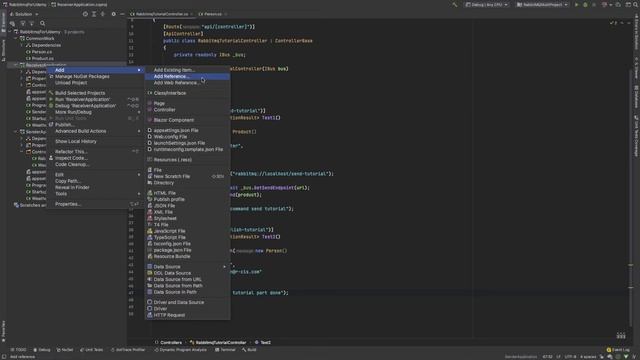640x360 pixels.
Task: Open the Terminal tool window button
Action: 225,350
